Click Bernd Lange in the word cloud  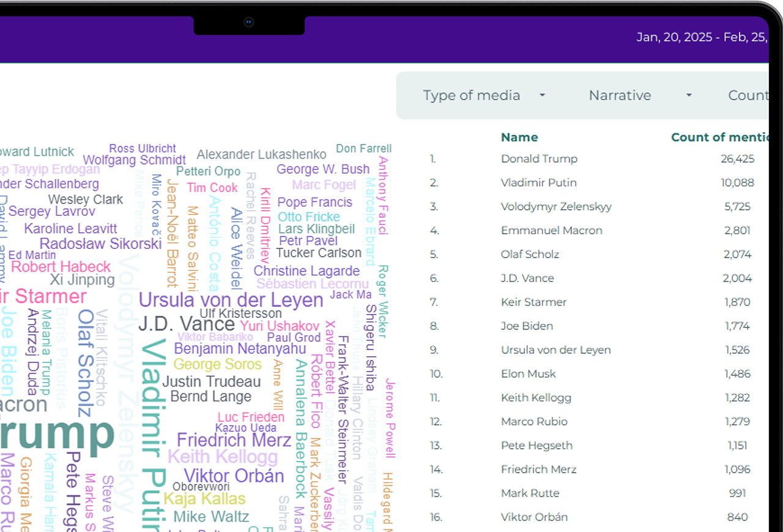pyautogui.click(x=210, y=396)
